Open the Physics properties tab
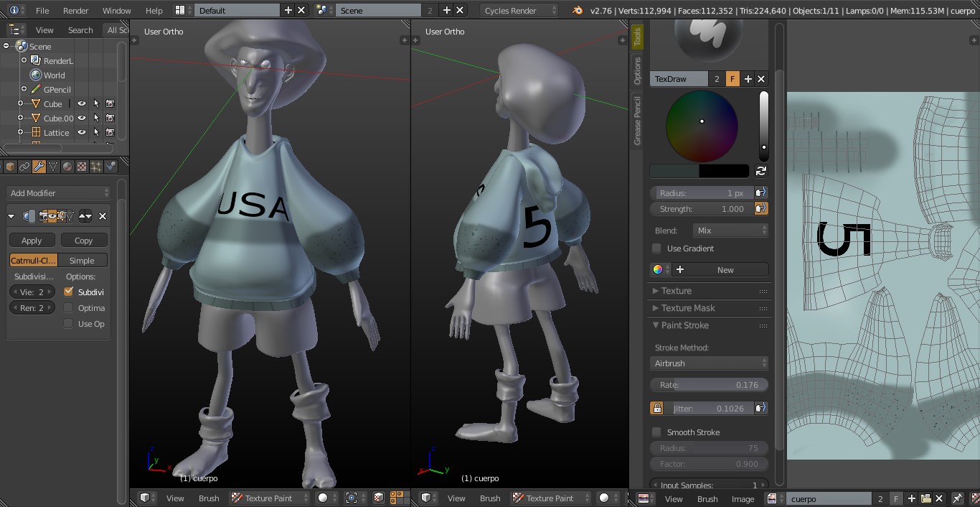This screenshot has height=507, width=980. coord(110,167)
